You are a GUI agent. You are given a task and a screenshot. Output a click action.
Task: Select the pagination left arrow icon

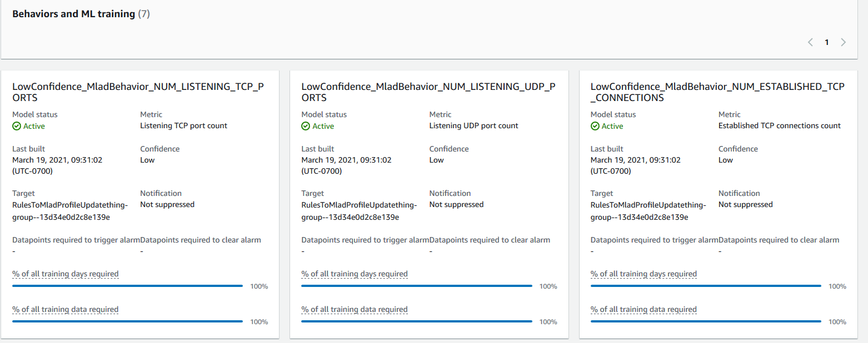(810, 42)
